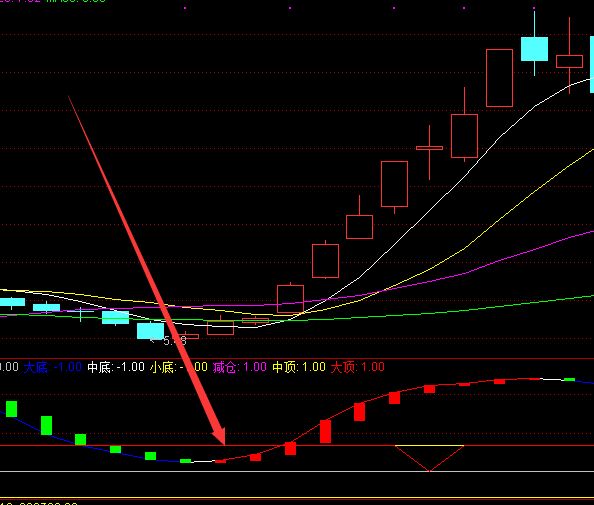Select the small green bar atop indicator curve
This screenshot has height=505, width=594.
pyautogui.click(x=569, y=379)
